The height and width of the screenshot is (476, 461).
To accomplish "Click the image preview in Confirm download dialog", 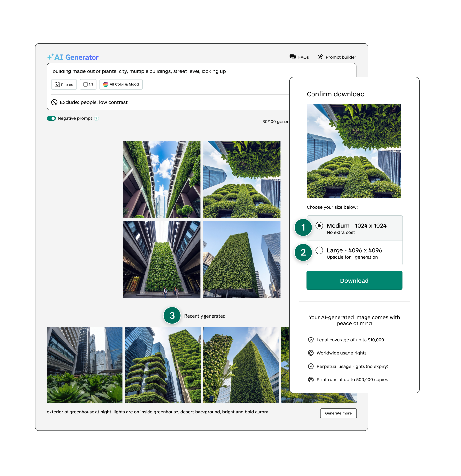I will 354,151.
